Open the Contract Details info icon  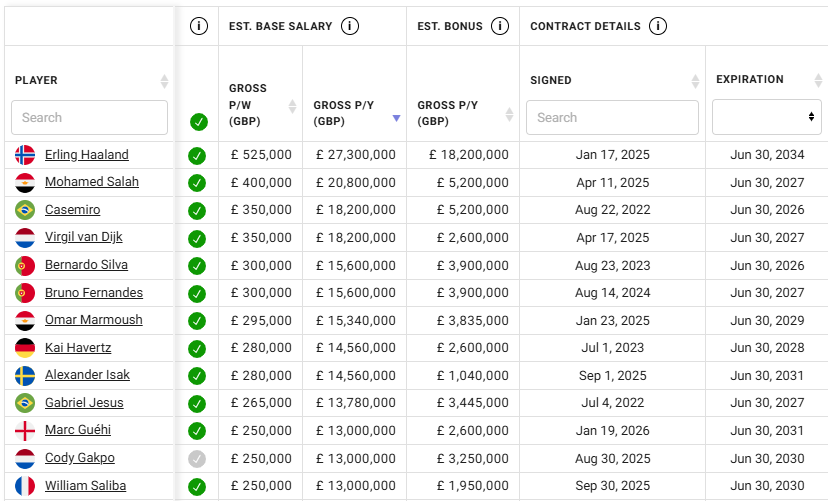click(657, 26)
